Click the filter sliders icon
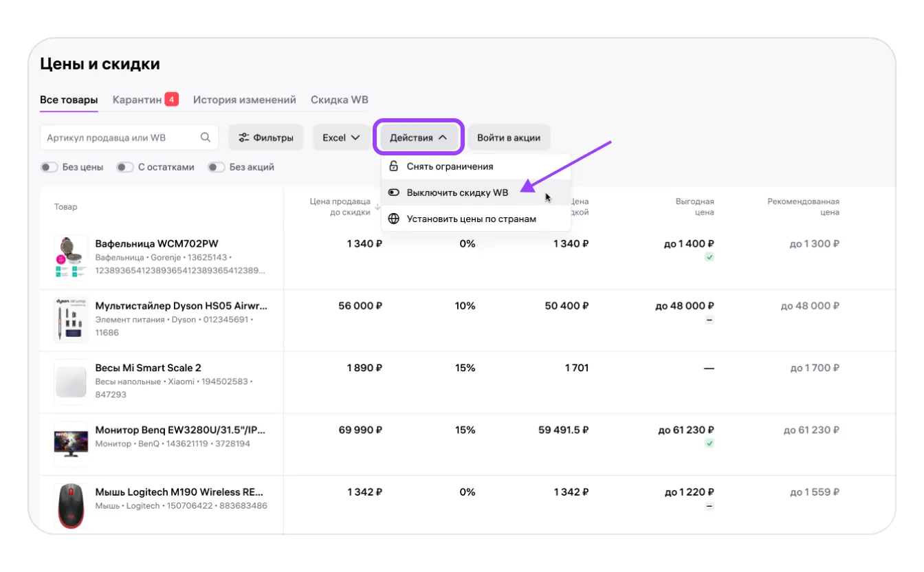The width and height of the screenshot is (924, 572). click(243, 137)
